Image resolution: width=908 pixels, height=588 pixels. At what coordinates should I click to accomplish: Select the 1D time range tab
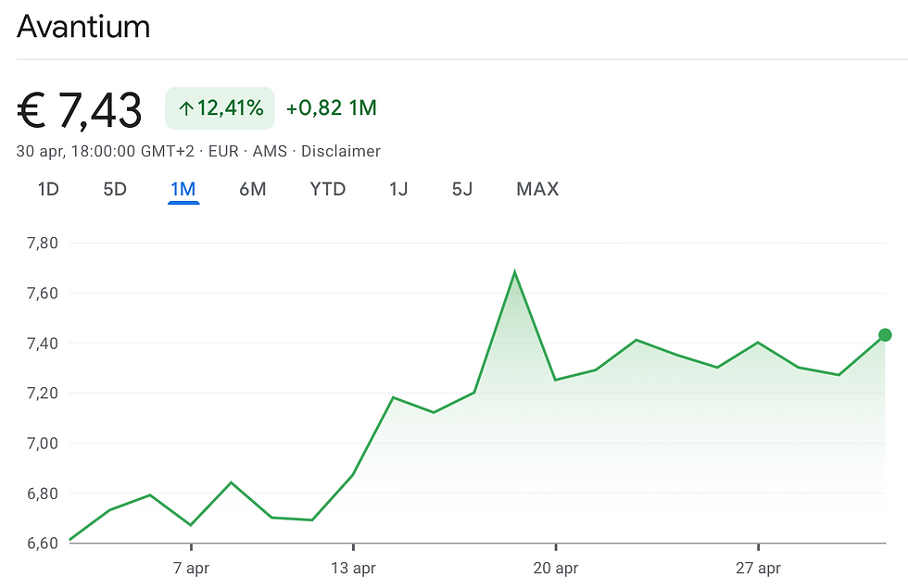[48, 189]
